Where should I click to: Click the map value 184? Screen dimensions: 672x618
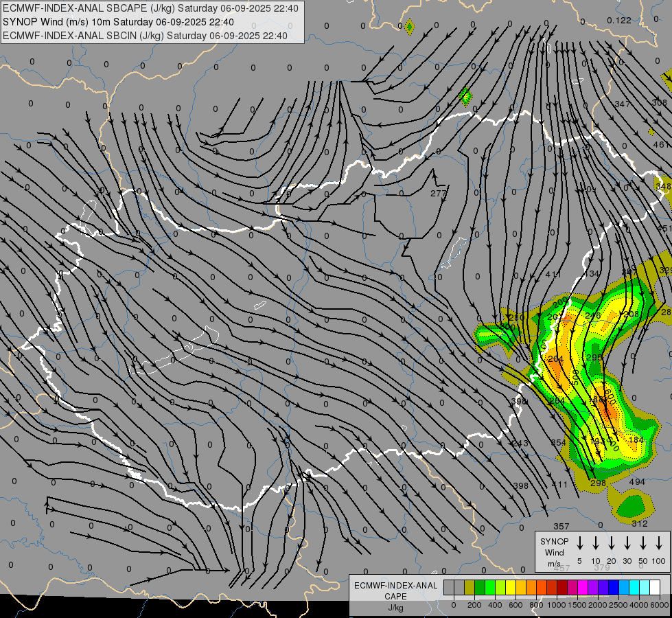point(636,439)
